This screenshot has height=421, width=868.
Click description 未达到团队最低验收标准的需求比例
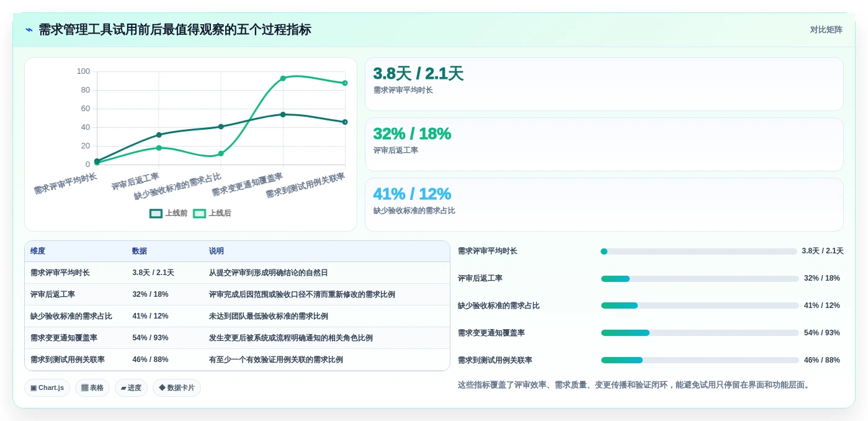tap(269, 316)
